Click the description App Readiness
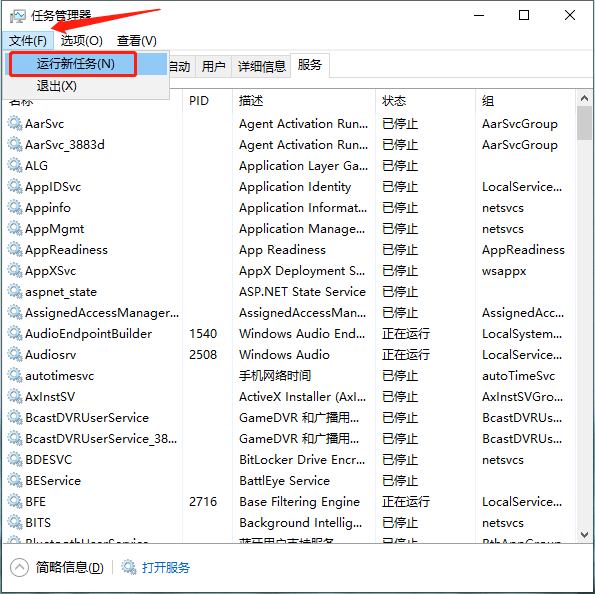The width and height of the screenshot is (595, 594). (x=282, y=250)
